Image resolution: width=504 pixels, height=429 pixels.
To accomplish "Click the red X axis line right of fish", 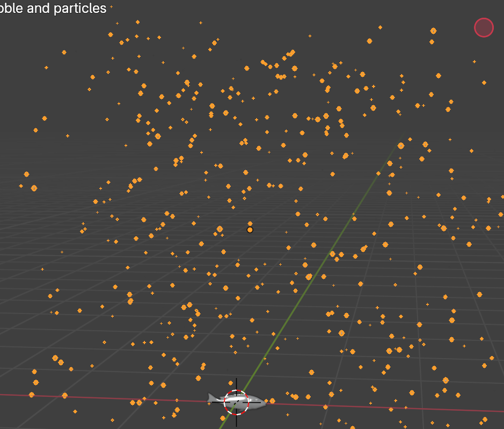I will pyautogui.click(x=376, y=405).
